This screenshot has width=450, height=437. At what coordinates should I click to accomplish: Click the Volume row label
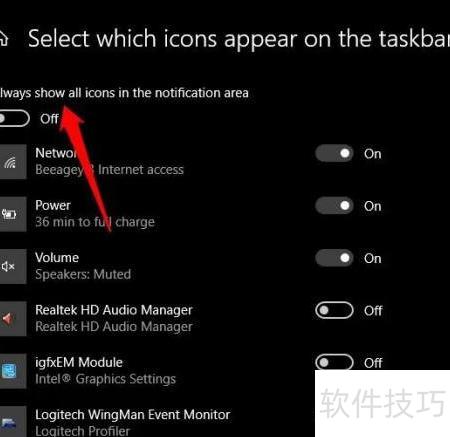(57, 258)
